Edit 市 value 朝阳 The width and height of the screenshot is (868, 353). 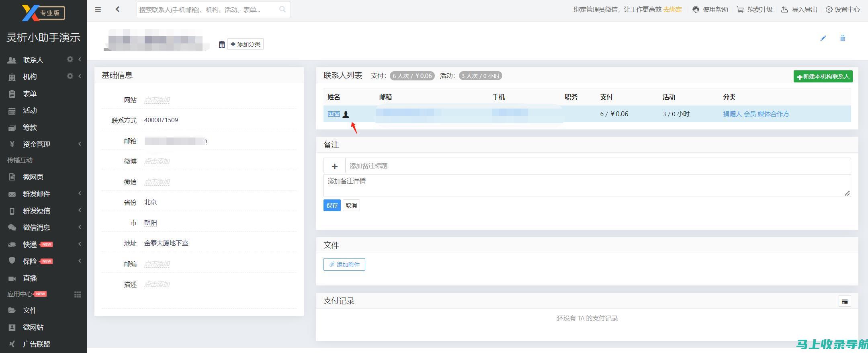(x=150, y=223)
